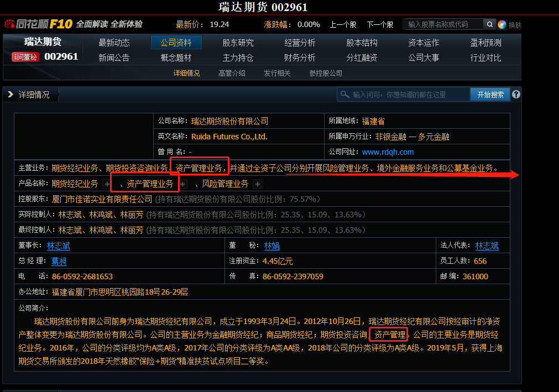This screenshot has width=559, height=392.
Task: Open the 经营分析 menu
Action: point(300,43)
